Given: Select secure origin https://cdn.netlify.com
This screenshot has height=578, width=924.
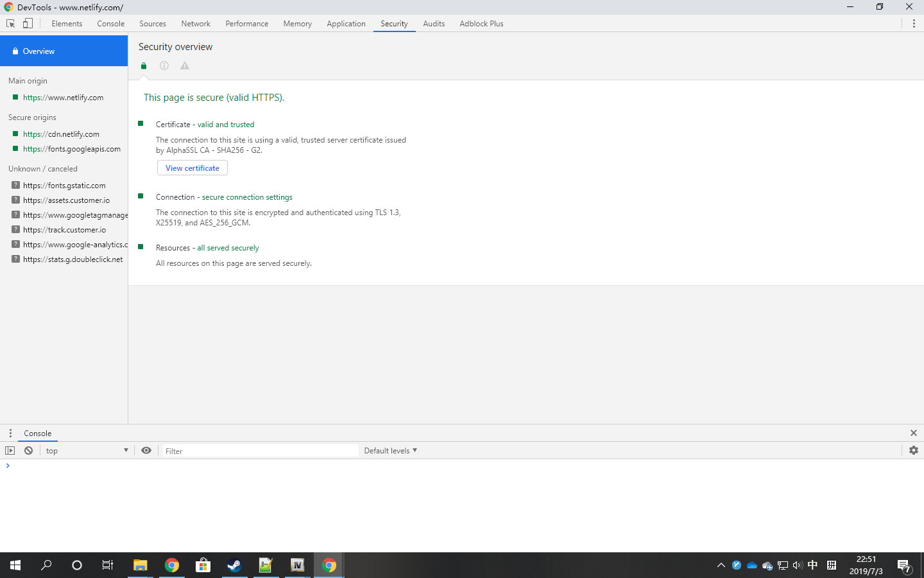Looking at the screenshot, I should tap(64, 134).
